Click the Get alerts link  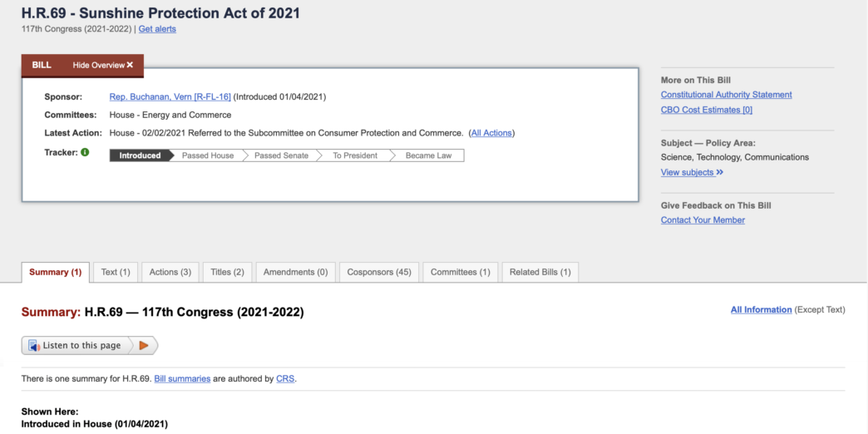(x=157, y=29)
